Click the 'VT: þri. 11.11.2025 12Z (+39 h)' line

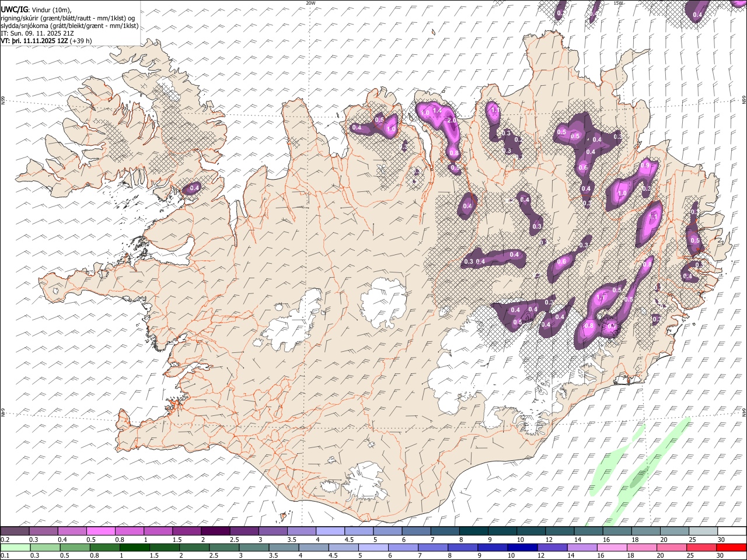click(46, 41)
